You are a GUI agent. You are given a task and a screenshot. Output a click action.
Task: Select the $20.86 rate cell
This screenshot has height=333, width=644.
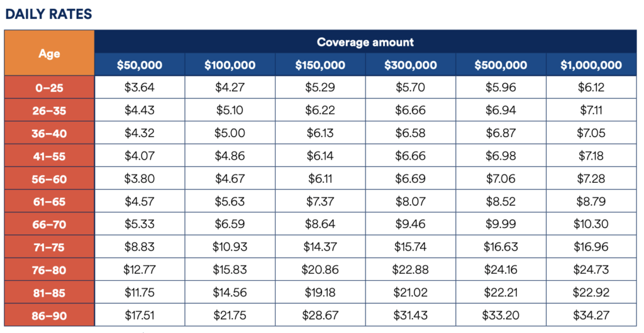point(320,270)
